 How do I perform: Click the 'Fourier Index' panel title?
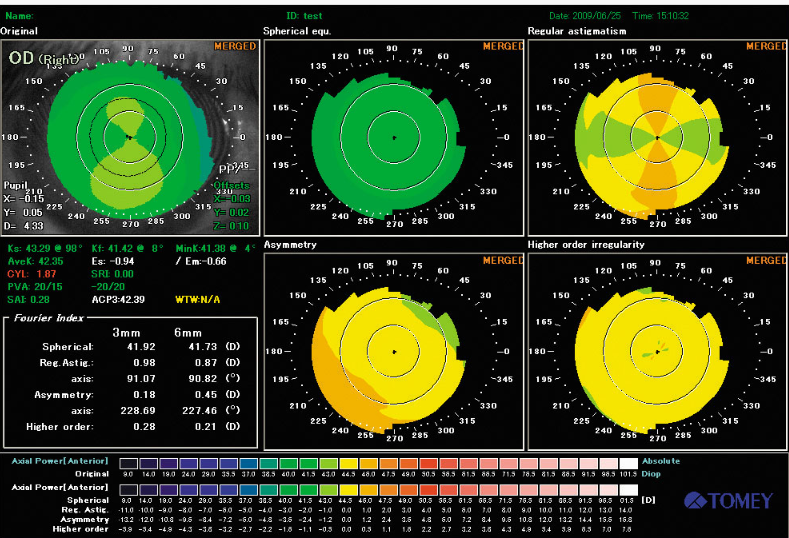pos(48,318)
